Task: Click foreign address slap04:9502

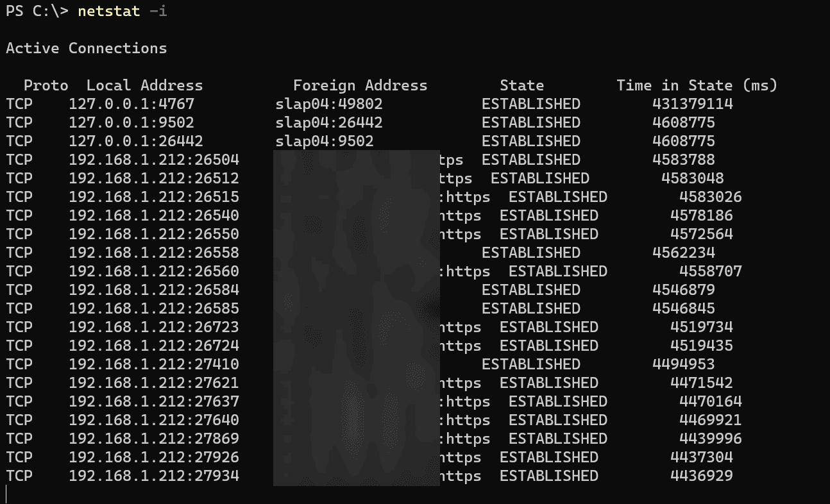Action: [325, 141]
